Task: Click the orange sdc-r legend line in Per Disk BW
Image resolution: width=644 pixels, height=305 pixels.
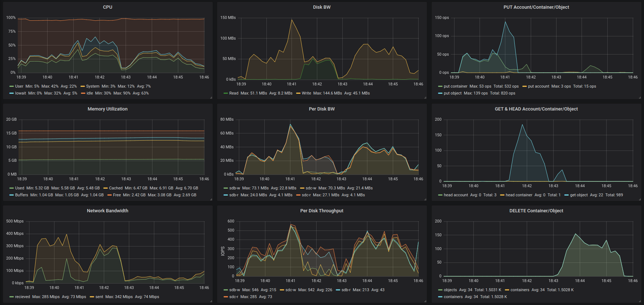Action: click(298, 195)
